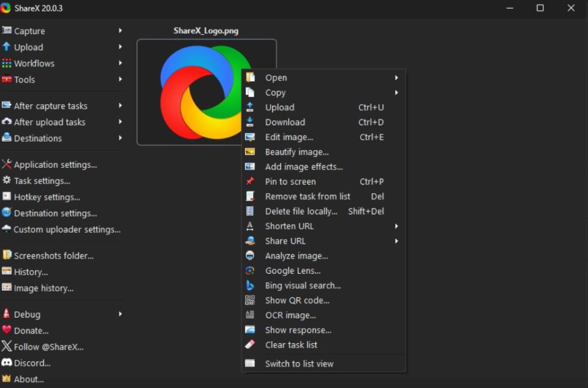Viewport: 588px width, 388px height.
Task: Expand the sidebar Upload submenu arrow
Action: point(121,47)
